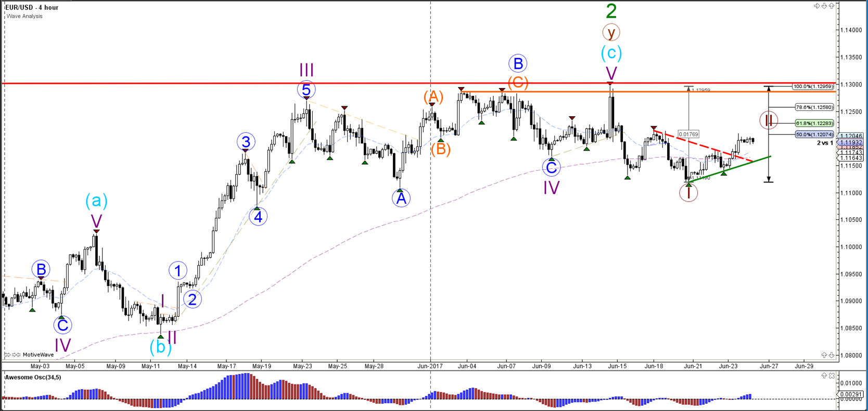
Task: Select the brown circled II wave label
Action: [x=769, y=121]
